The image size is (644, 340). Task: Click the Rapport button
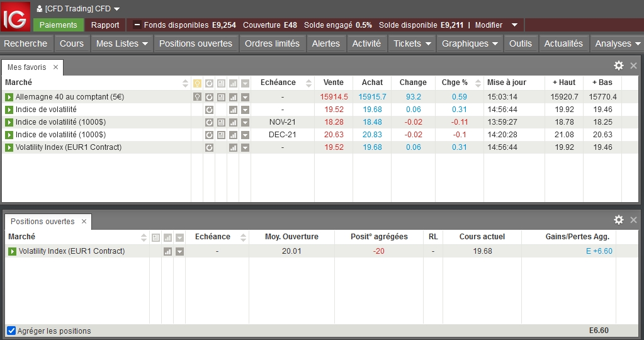105,25
